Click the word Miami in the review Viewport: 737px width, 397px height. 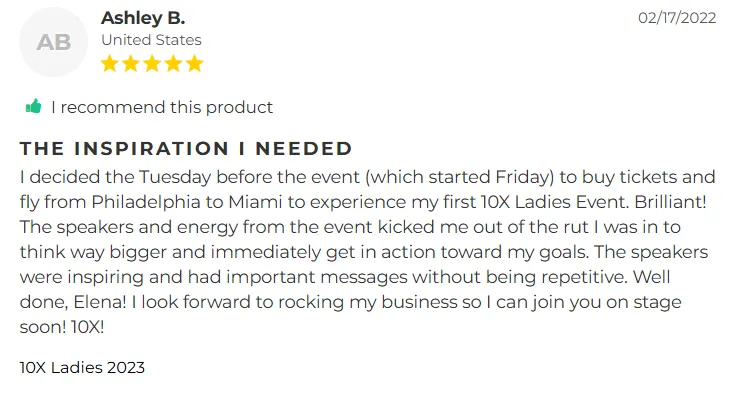pyautogui.click(x=255, y=202)
